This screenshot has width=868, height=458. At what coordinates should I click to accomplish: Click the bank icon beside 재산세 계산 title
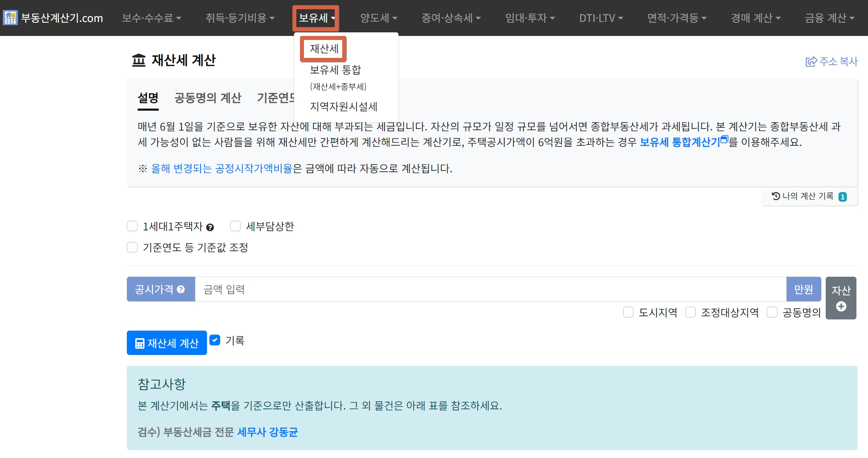[x=139, y=60]
